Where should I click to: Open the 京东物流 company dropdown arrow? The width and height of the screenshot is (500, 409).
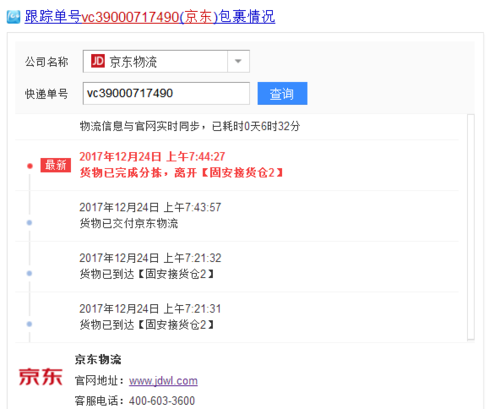click(238, 61)
